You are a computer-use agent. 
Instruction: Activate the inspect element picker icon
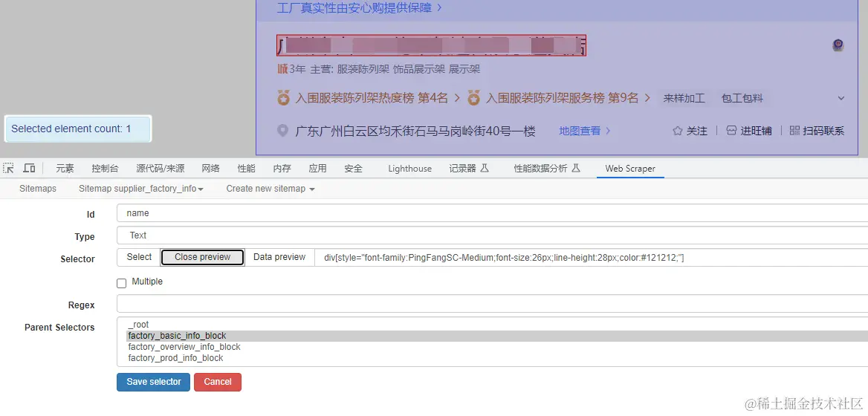pyautogui.click(x=8, y=168)
